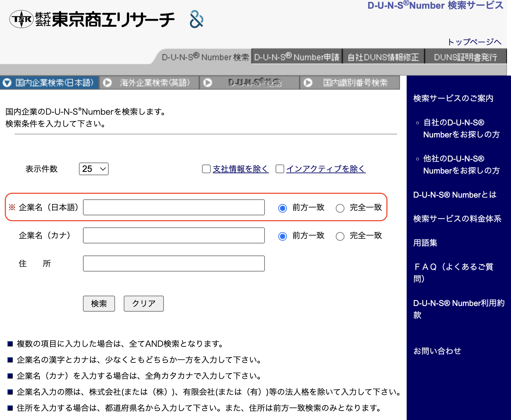Open 他社のD-U-N-S Numberをお探しの方 link

tap(462, 165)
